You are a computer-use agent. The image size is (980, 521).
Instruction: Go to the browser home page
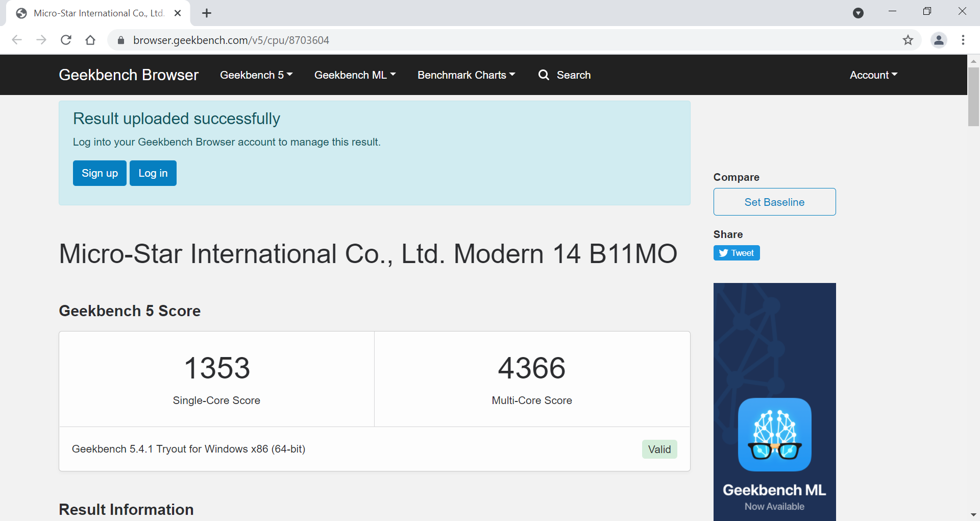click(90, 40)
